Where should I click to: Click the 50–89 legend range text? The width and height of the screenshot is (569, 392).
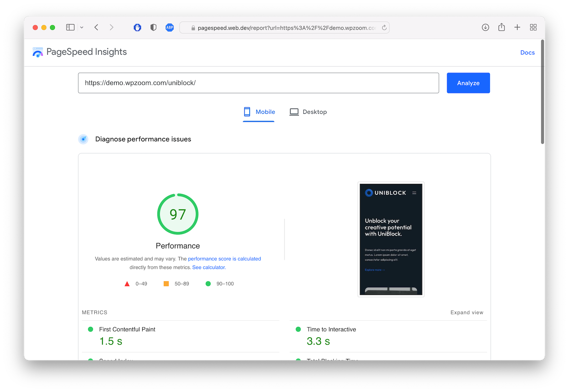pyautogui.click(x=182, y=284)
